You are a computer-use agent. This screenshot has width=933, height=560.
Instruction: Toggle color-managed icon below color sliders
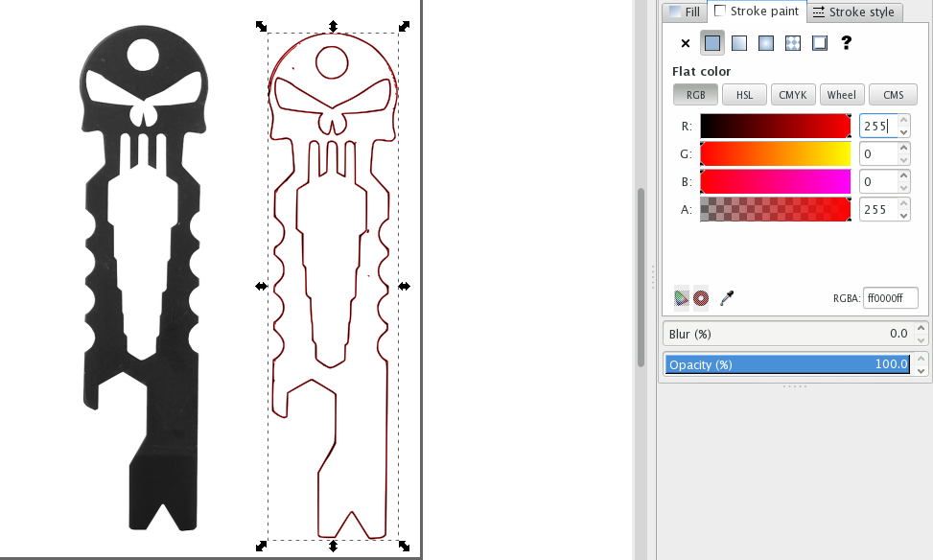pyautogui.click(x=682, y=298)
